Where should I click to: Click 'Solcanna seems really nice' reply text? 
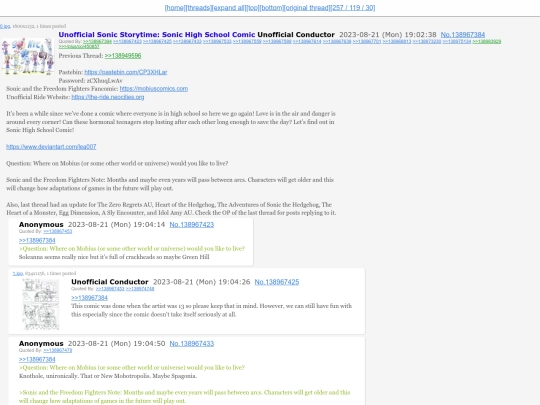tap(114, 257)
